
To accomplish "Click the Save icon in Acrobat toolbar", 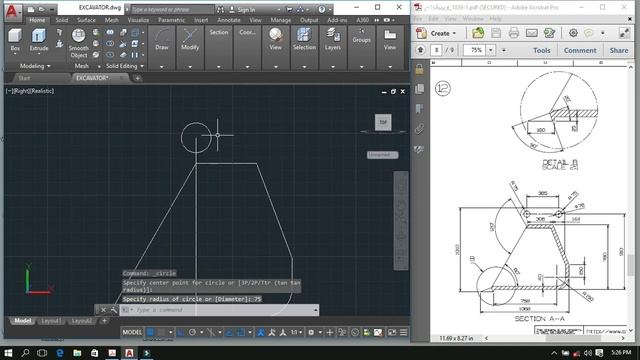I will click(x=496, y=33).
